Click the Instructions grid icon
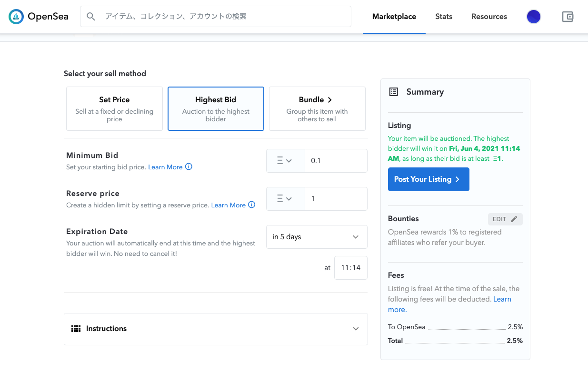This screenshot has height=371, width=588. (x=76, y=329)
